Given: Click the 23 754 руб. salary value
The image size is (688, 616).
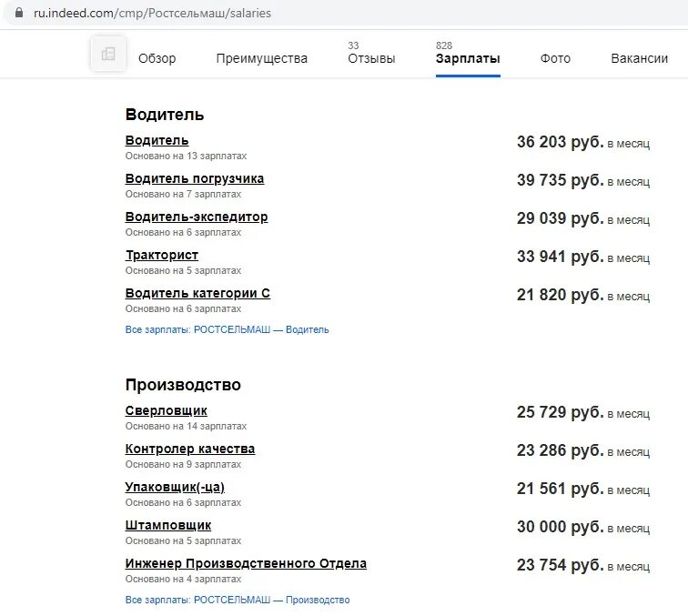Looking at the screenshot, I should (x=561, y=565).
